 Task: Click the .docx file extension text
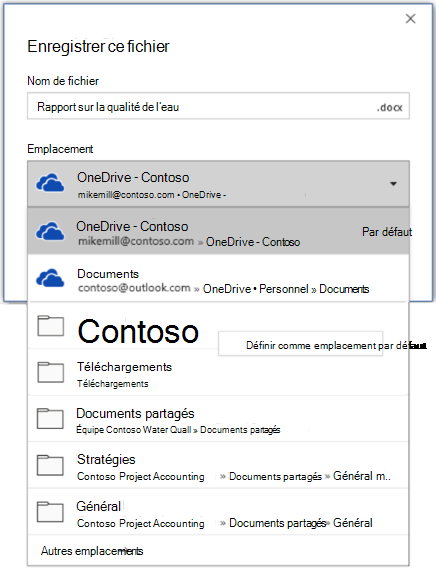click(x=389, y=107)
